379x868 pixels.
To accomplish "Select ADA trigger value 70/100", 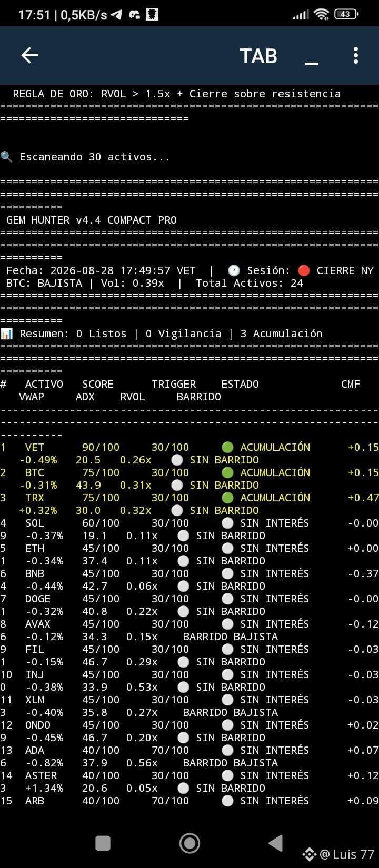I will 171,750.
